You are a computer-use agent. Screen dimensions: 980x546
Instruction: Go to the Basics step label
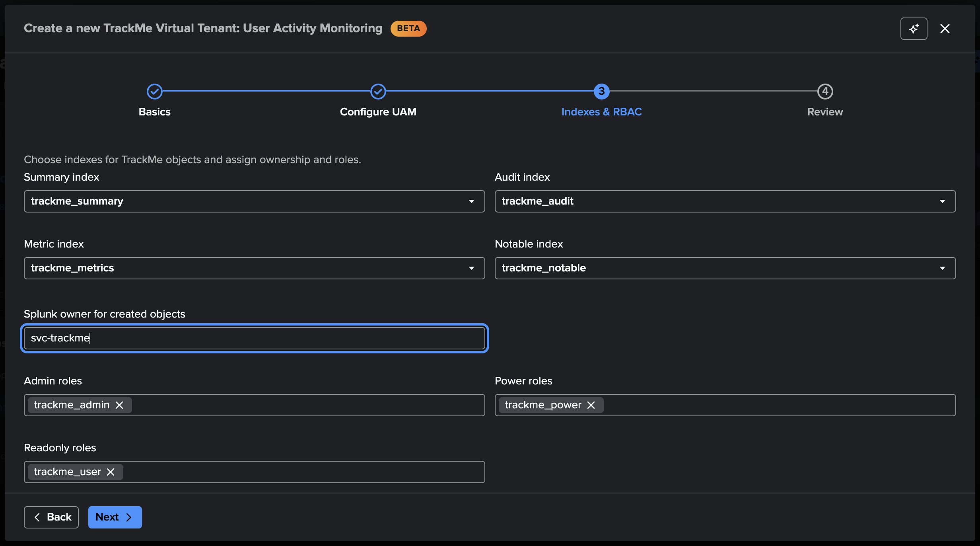coord(155,112)
